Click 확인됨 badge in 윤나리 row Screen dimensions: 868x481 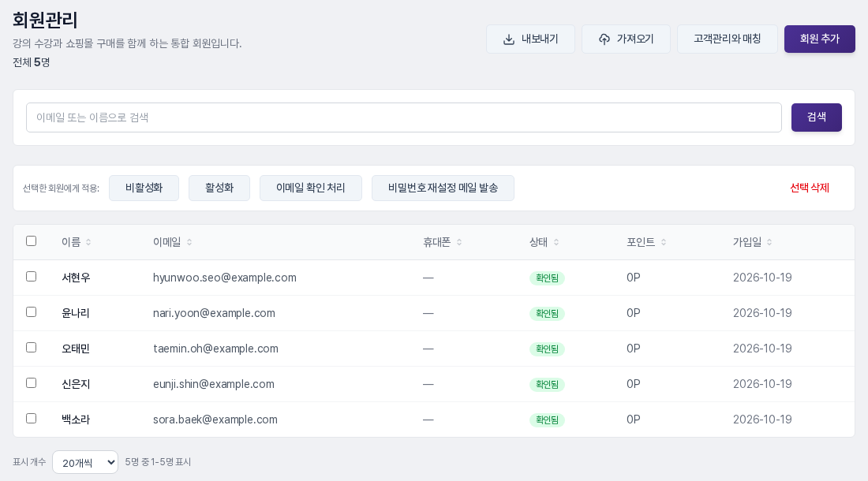tap(547, 314)
